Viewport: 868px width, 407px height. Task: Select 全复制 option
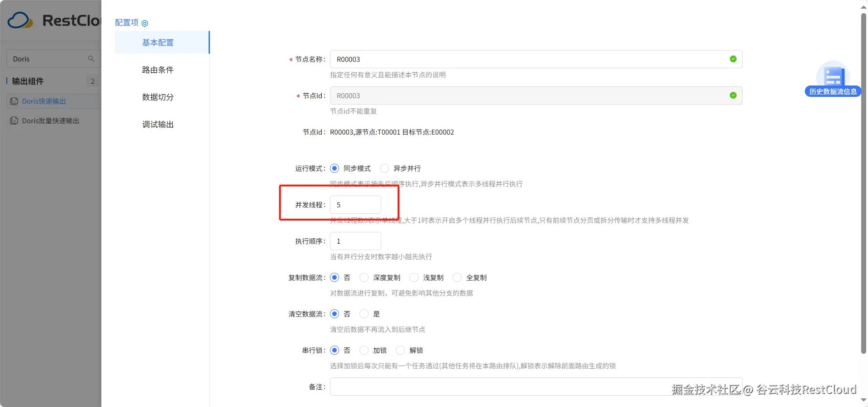click(457, 277)
